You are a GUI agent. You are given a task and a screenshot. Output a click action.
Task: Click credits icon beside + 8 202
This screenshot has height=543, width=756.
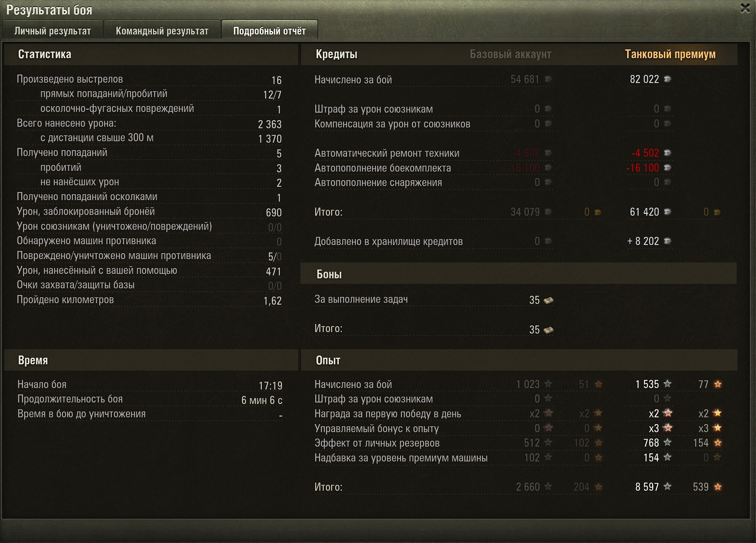click(667, 241)
